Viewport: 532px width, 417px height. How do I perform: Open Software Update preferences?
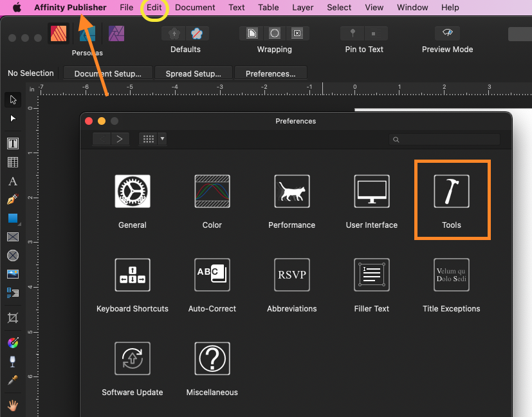(x=133, y=358)
